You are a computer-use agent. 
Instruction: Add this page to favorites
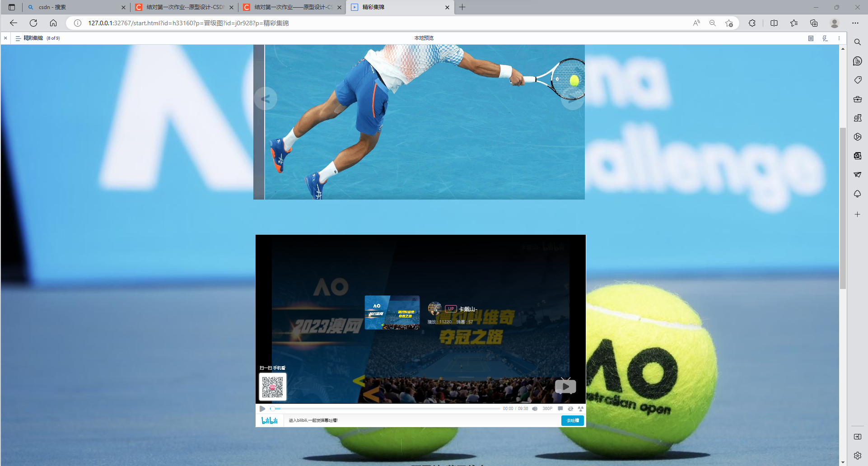[729, 23]
